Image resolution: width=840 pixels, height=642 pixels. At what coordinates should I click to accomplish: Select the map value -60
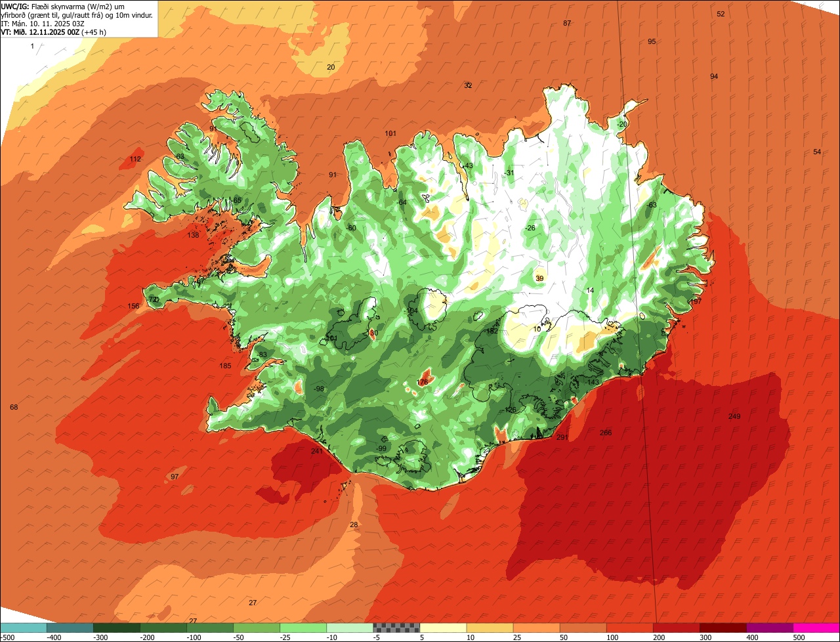351,228
